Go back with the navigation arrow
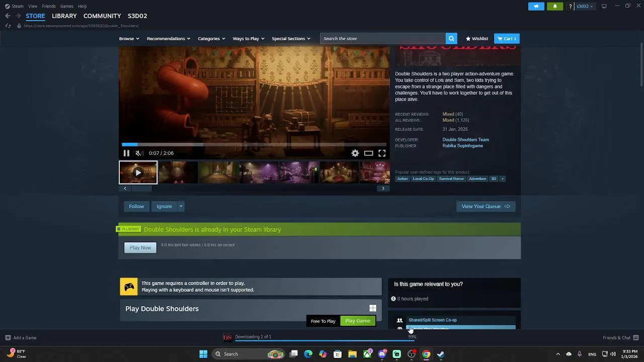Image resolution: width=644 pixels, height=362 pixels. click(8, 16)
